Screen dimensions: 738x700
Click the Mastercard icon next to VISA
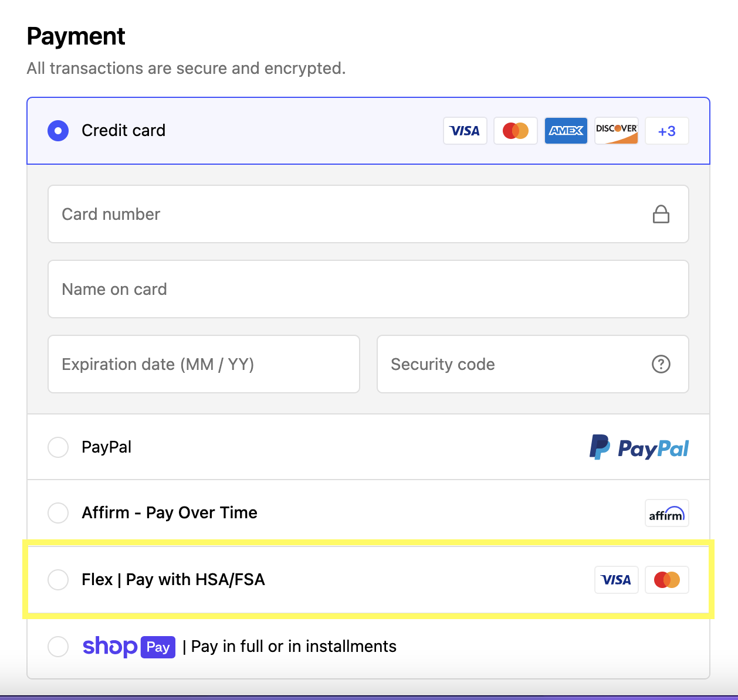[515, 131]
